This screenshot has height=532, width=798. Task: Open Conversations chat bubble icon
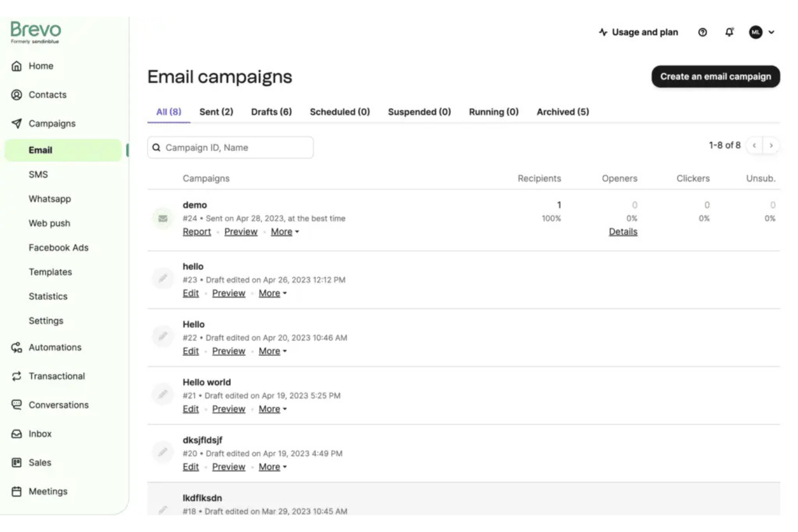[17, 405]
